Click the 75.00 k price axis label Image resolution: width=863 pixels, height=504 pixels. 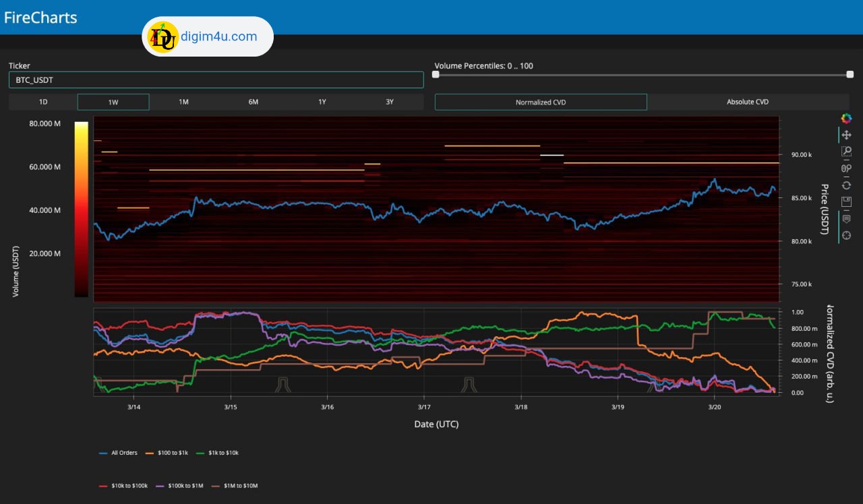pyautogui.click(x=803, y=284)
